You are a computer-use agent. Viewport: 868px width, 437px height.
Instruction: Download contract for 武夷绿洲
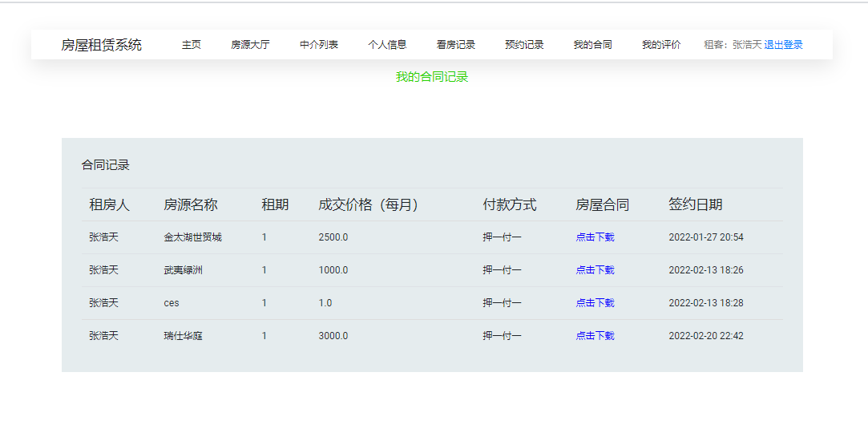coord(595,269)
